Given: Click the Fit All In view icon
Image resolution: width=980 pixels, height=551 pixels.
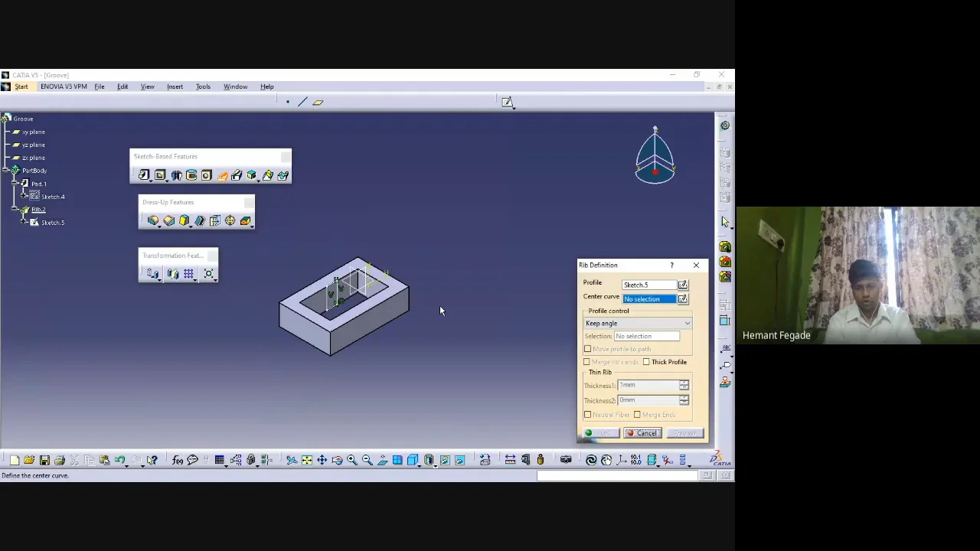Looking at the screenshot, I should coord(306,460).
